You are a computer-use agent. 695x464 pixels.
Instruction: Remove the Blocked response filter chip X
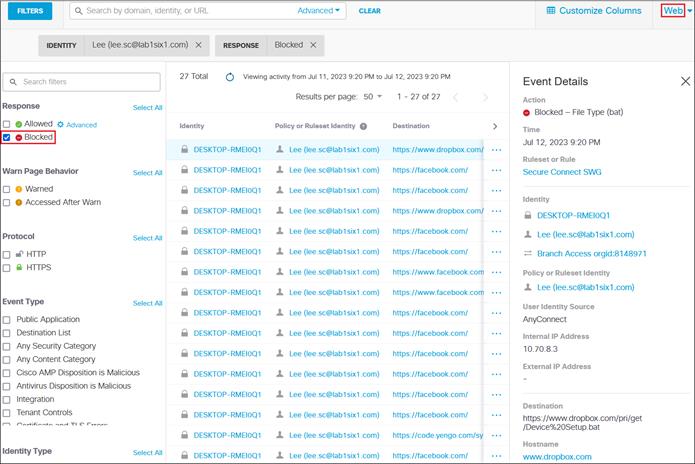click(x=313, y=45)
